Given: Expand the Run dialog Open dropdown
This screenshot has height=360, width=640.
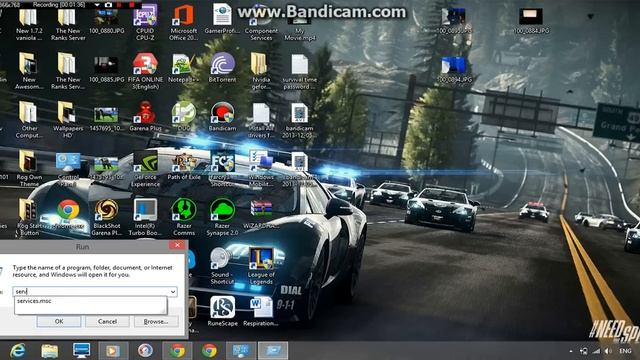Looking at the screenshot, I should point(173,291).
